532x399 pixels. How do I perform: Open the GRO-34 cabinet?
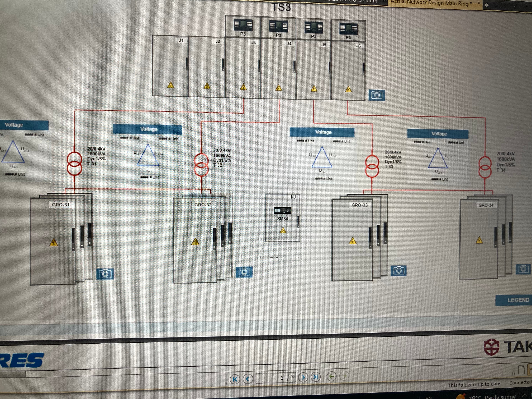[479, 239]
